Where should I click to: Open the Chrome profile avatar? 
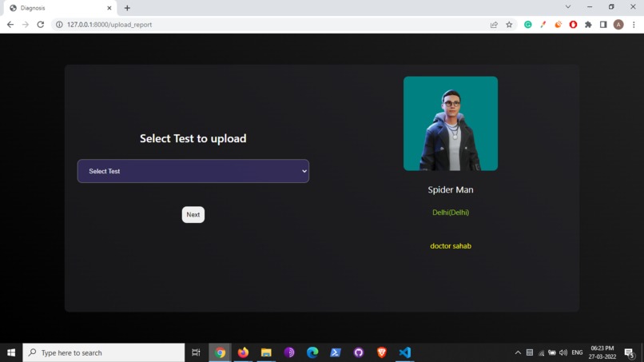pos(618,25)
